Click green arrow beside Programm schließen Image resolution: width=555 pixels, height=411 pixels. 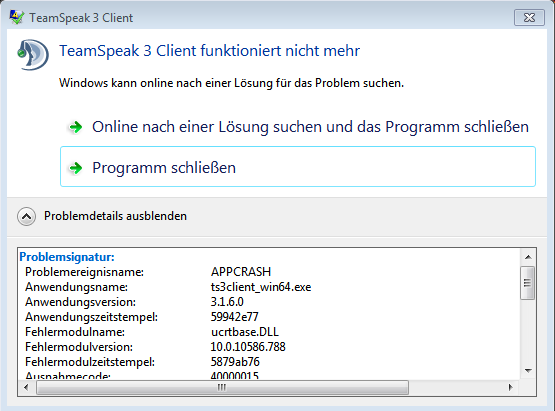(75, 168)
